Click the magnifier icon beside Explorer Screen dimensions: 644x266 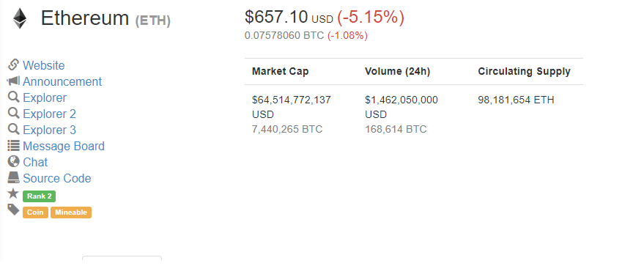13,97
